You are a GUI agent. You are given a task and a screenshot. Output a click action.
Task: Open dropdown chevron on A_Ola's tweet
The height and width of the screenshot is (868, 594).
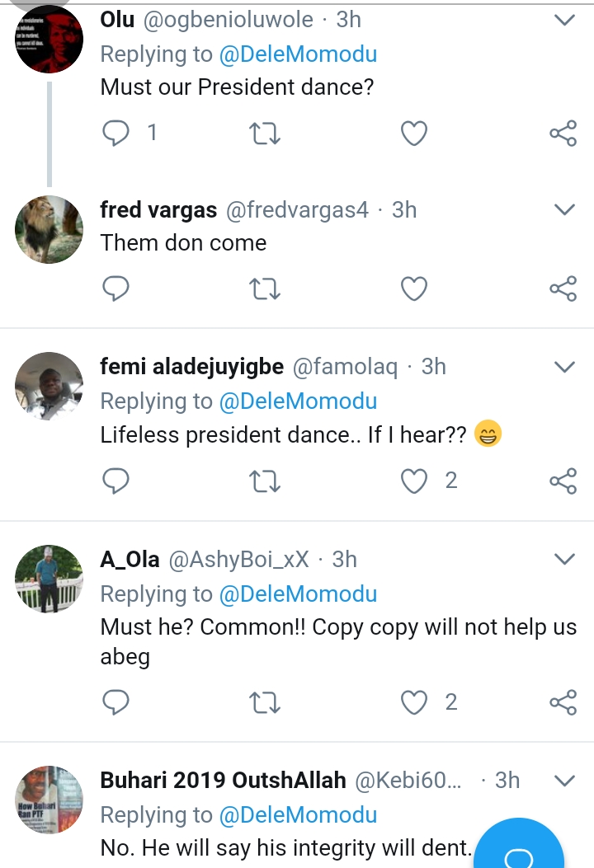564,560
